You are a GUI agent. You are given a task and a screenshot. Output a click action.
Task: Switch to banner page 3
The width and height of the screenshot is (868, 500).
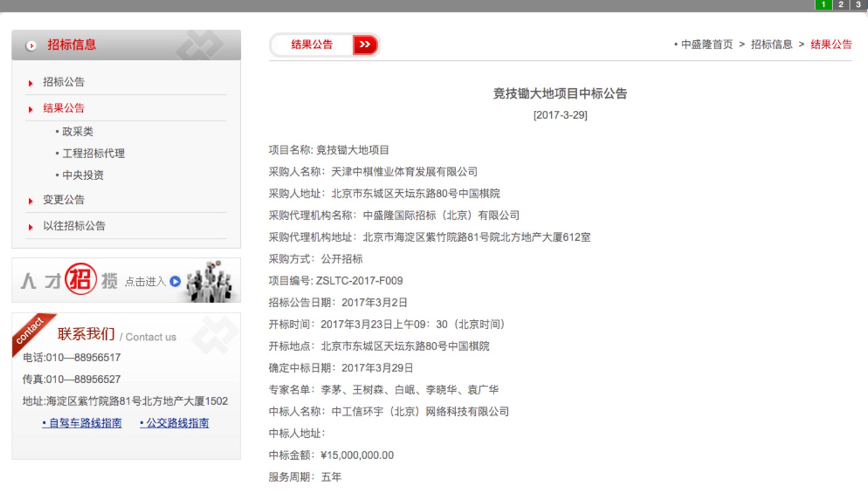tap(858, 5)
